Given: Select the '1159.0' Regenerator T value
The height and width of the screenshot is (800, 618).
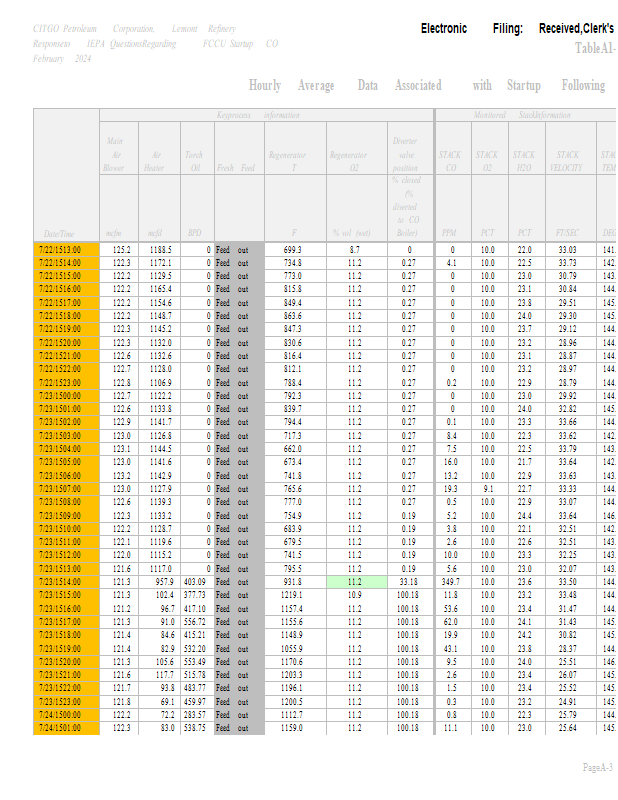Looking at the screenshot, I should [291, 728].
